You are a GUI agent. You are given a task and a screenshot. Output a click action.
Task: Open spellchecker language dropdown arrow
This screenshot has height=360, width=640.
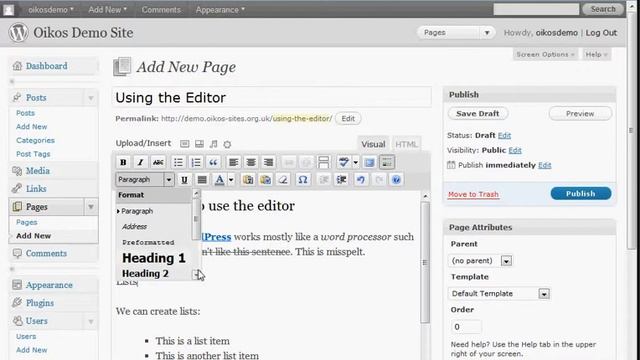[356, 162]
